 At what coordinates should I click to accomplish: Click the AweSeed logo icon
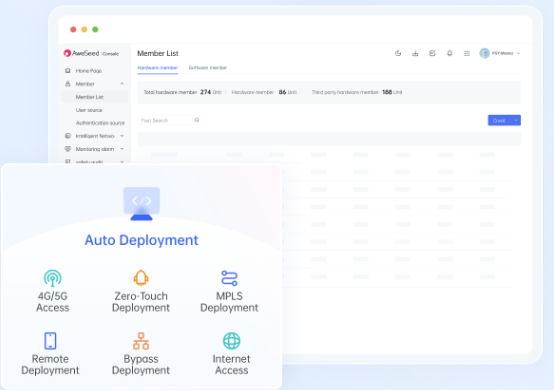[67, 53]
